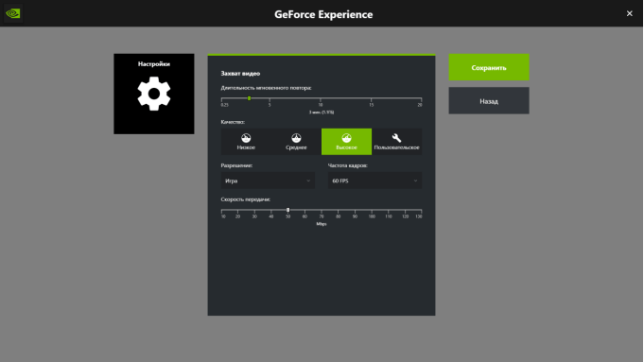The width and height of the screenshot is (644, 362).
Task: Set quality to Низкое
Action: (x=246, y=142)
